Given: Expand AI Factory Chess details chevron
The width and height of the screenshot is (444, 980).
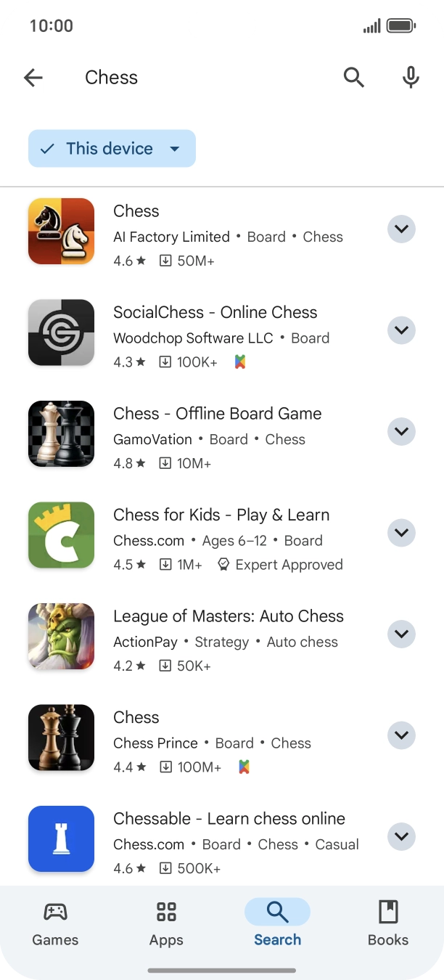Looking at the screenshot, I should tap(401, 229).
